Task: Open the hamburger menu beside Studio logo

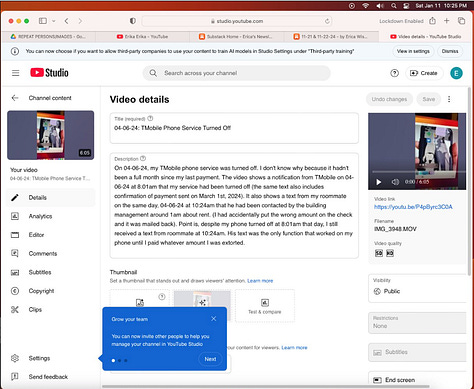Action: pyautogui.click(x=16, y=73)
